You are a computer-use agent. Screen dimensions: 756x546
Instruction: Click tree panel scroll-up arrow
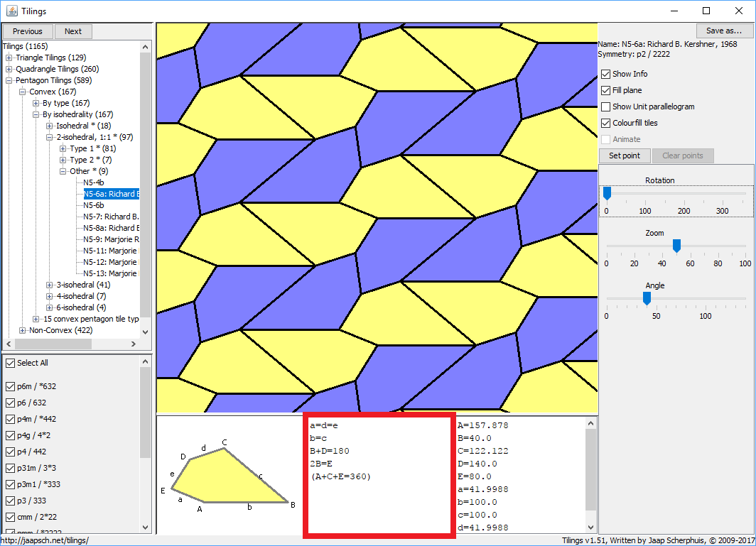coord(146,48)
